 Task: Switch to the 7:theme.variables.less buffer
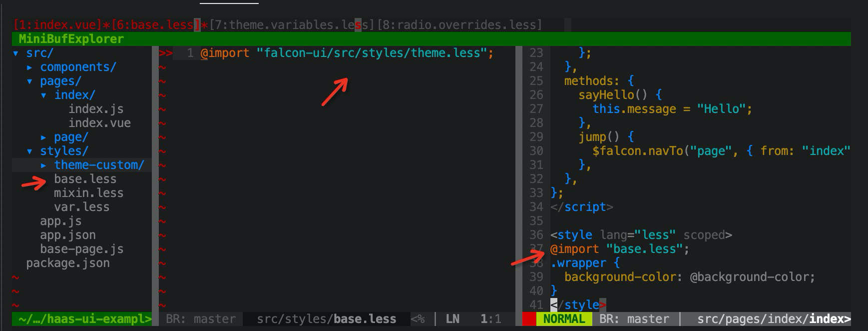[292, 24]
